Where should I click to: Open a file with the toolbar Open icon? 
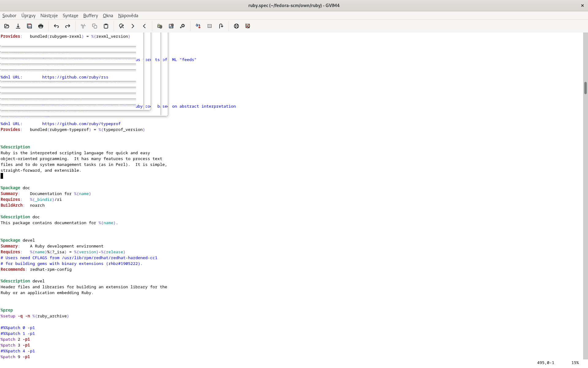pos(7,26)
